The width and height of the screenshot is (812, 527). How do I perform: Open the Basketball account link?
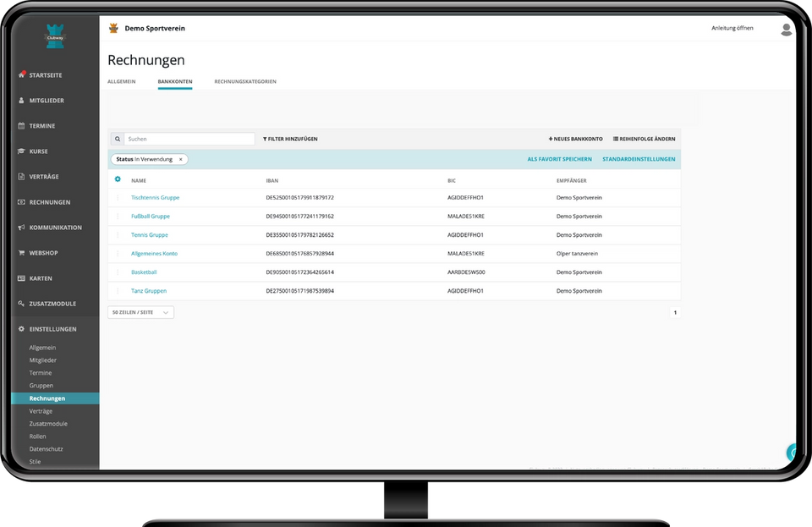144,272
